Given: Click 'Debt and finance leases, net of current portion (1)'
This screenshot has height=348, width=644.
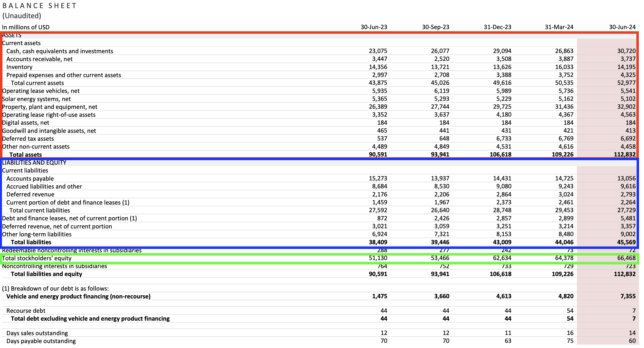Looking at the screenshot, I should pyautogui.click(x=69, y=218).
